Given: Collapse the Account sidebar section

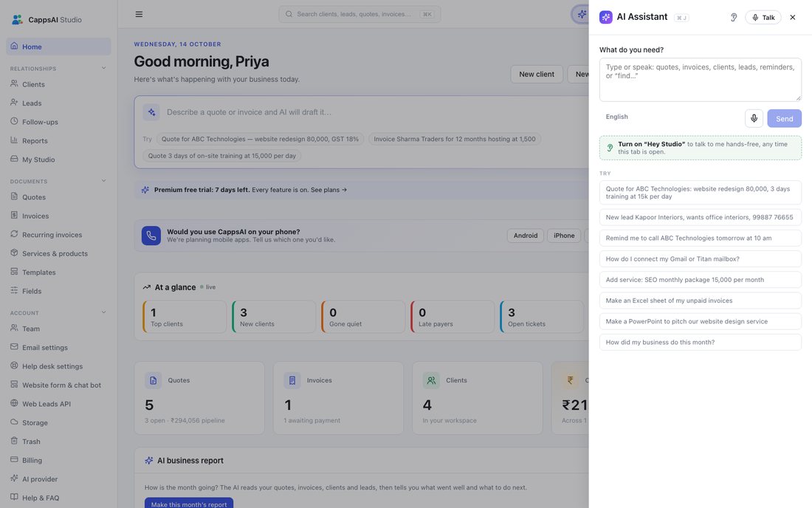Looking at the screenshot, I should coord(103,313).
